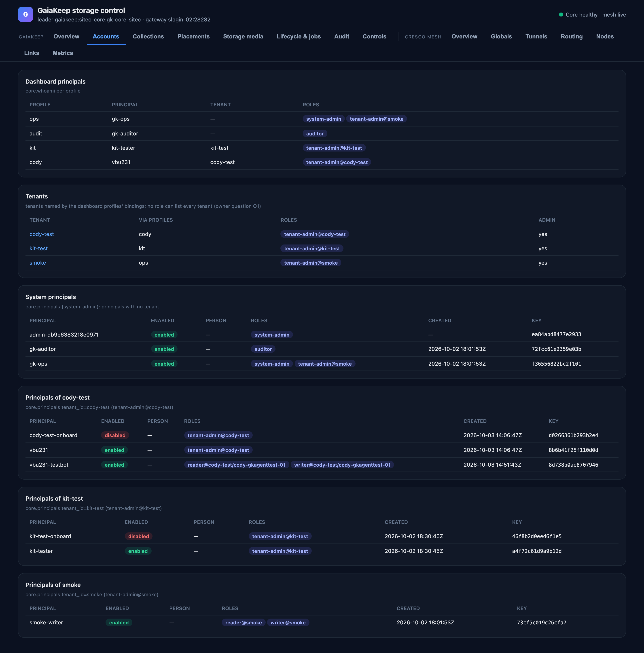Viewport: 644px width, 653px height.
Task: Open the Nodes tab
Action: (605, 36)
